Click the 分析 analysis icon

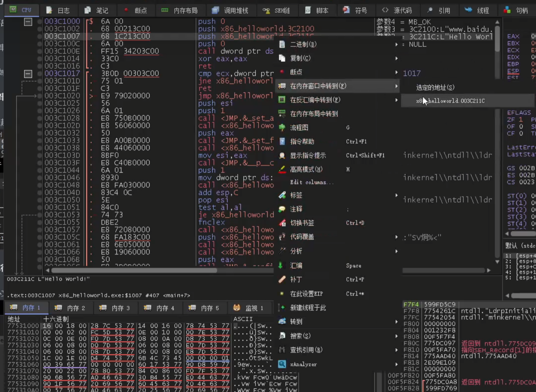[x=282, y=251]
